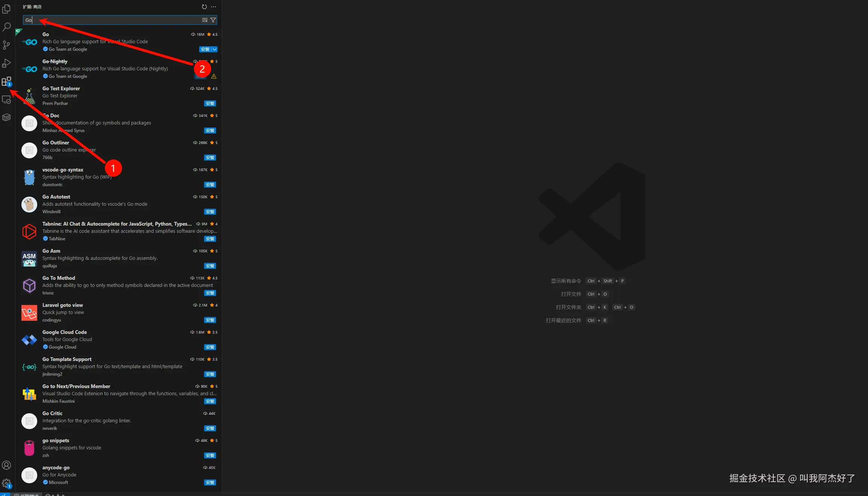Open Remote Explorer view icon

pos(6,100)
